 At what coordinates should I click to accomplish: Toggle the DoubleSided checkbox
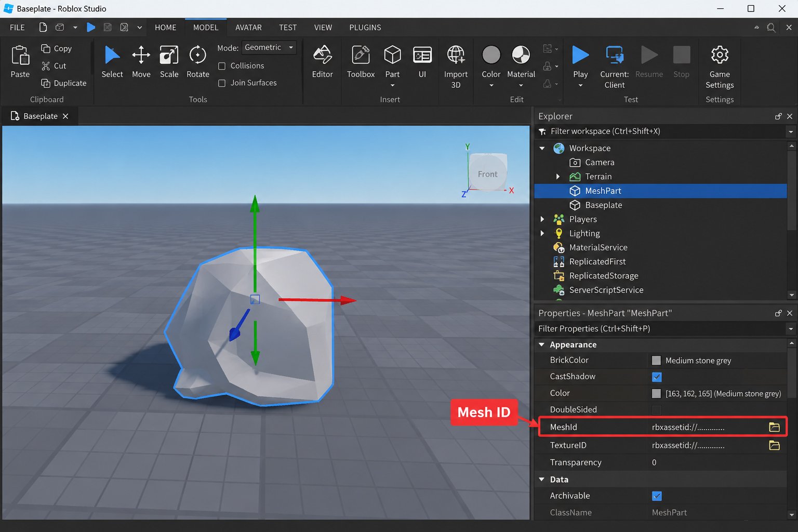pos(657,410)
